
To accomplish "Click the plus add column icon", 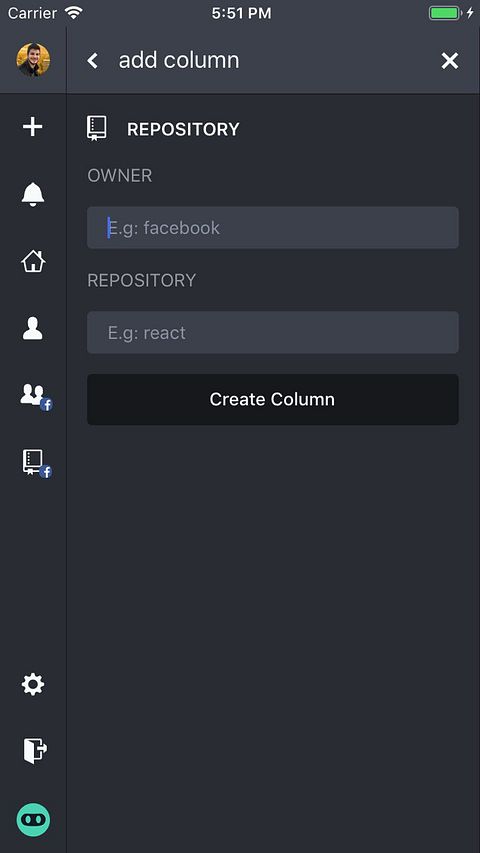I will [x=33, y=127].
